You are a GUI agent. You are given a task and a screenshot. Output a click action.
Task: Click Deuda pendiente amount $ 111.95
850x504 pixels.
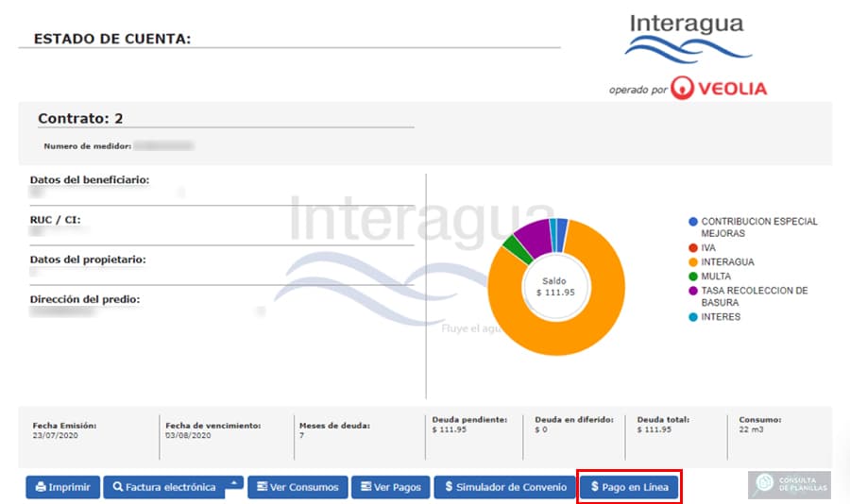pyautogui.click(x=449, y=429)
